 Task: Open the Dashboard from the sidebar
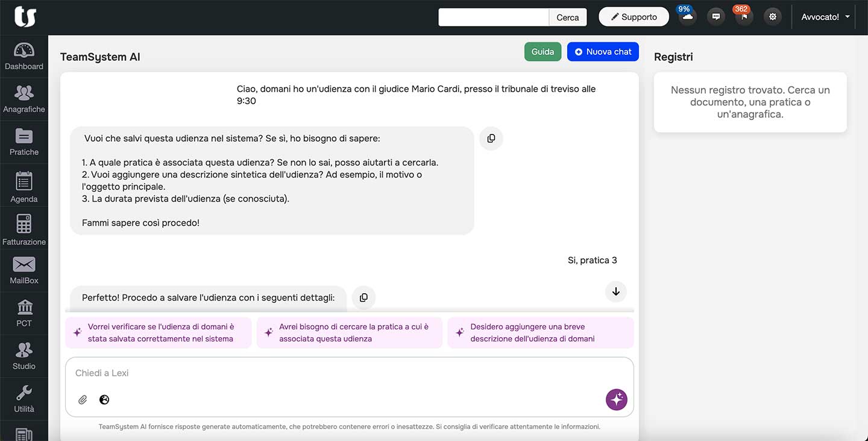(24, 57)
